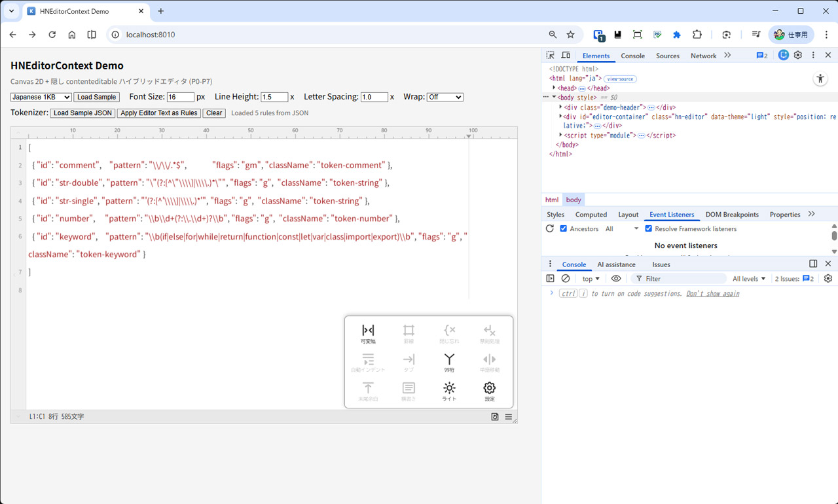Collapse the body element node
838x504 pixels.
coord(554,97)
